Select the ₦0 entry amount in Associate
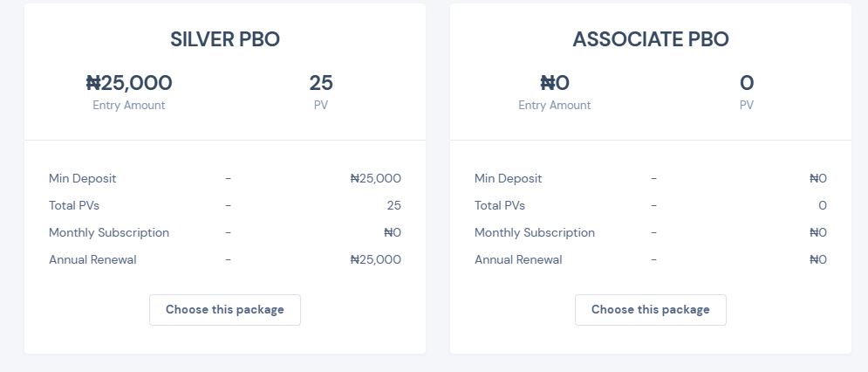 coord(555,83)
